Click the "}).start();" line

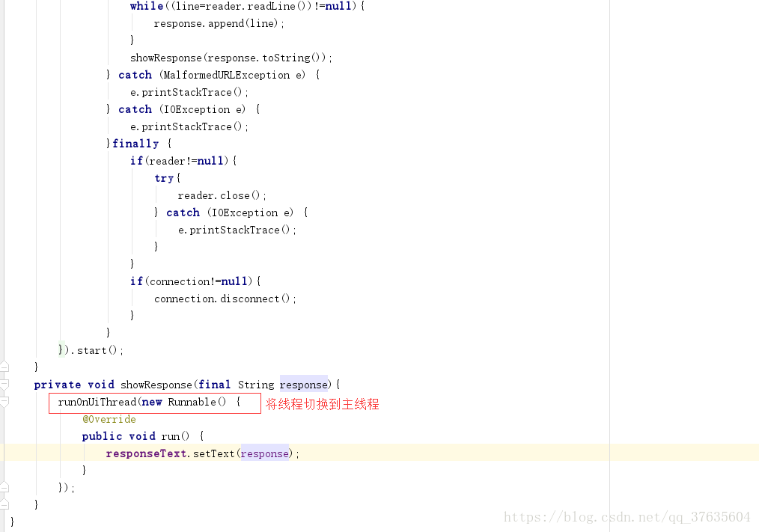pyautogui.click(x=91, y=350)
